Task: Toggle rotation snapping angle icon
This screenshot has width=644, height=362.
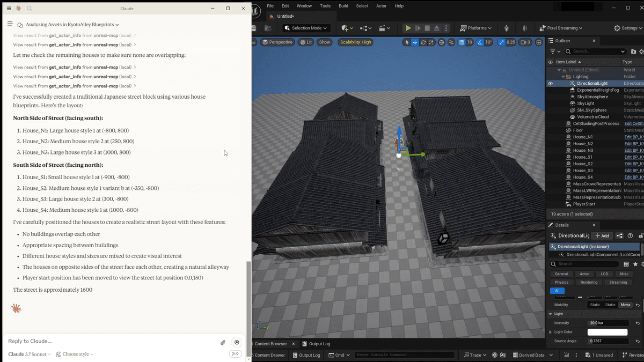Action: point(481,42)
